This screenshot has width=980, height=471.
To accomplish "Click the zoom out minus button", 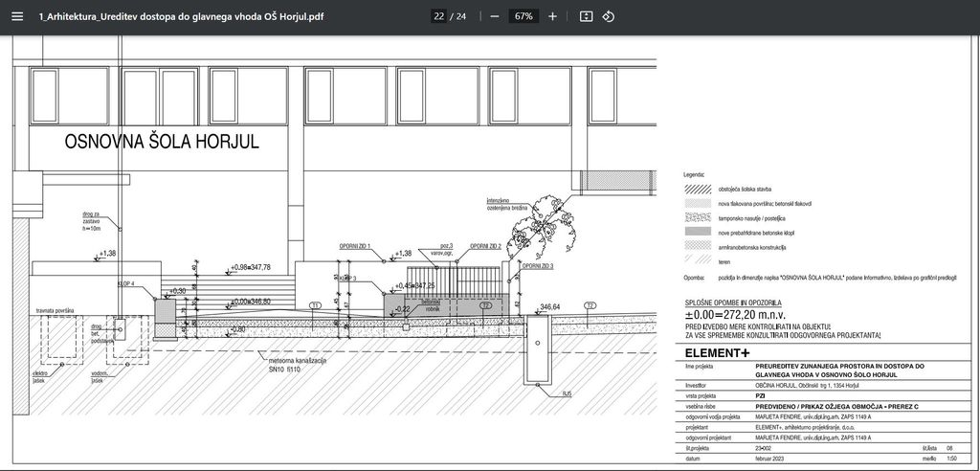I will (494, 16).
